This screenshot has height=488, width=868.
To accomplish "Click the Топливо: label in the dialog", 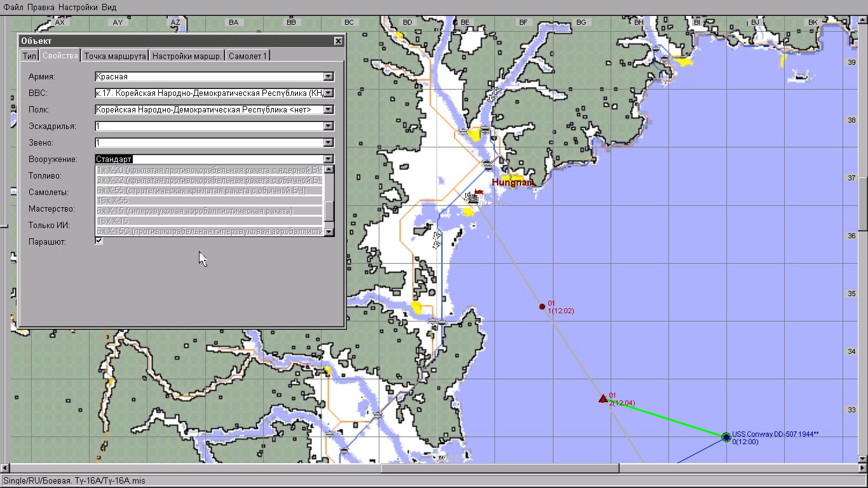I will [45, 175].
